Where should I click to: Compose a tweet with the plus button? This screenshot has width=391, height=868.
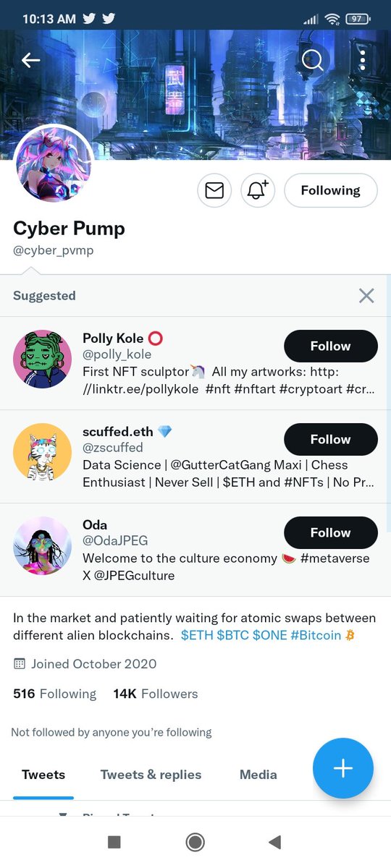click(343, 768)
